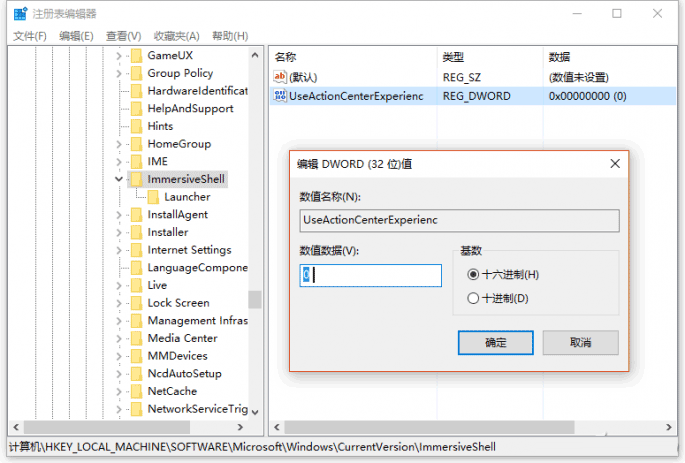
Task: Click the NcdAutoSetup folder icon
Action: [137, 374]
